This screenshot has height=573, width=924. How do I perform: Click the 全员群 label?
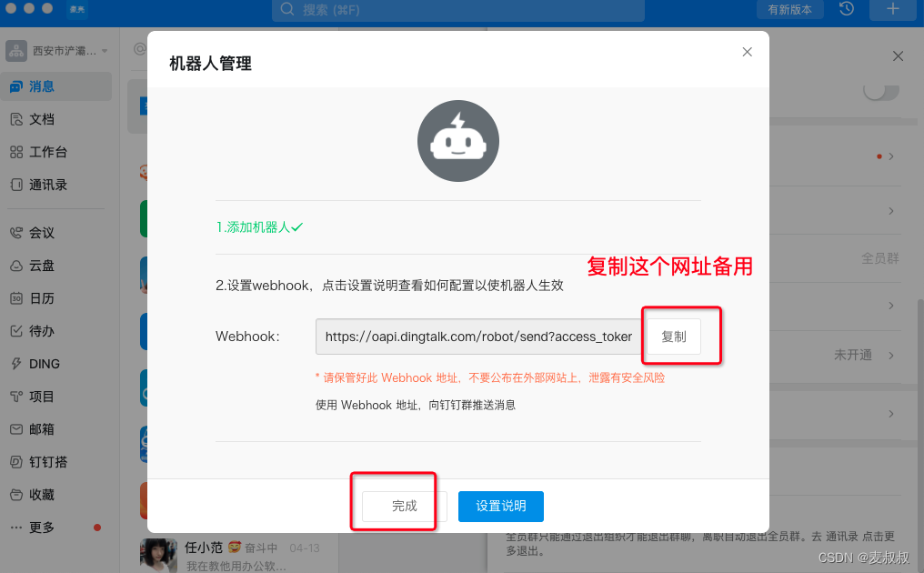pos(879,258)
